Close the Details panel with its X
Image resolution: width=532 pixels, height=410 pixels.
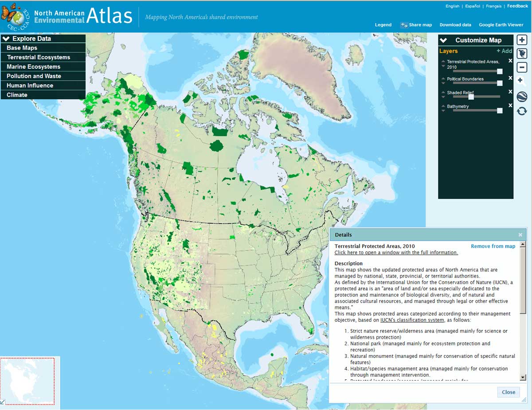point(520,235)
